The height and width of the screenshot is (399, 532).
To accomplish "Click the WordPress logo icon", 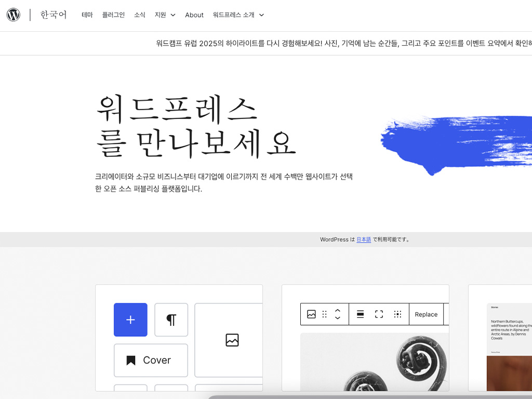I will coord(13,15).
